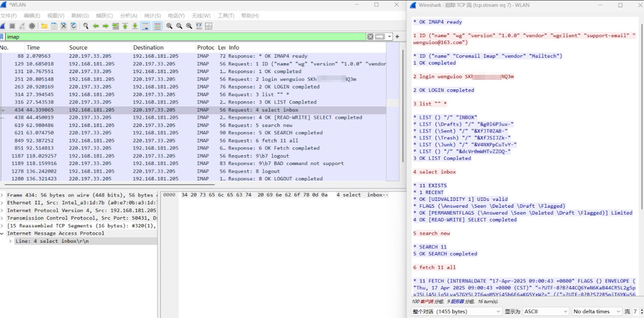Add filter button with plus sign

tap(397, 37)
